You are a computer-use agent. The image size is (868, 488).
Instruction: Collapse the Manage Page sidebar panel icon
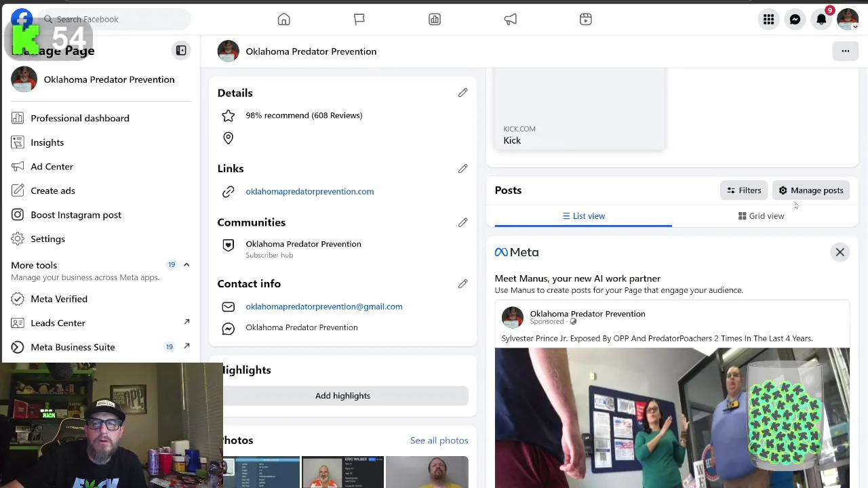(181, 50)
